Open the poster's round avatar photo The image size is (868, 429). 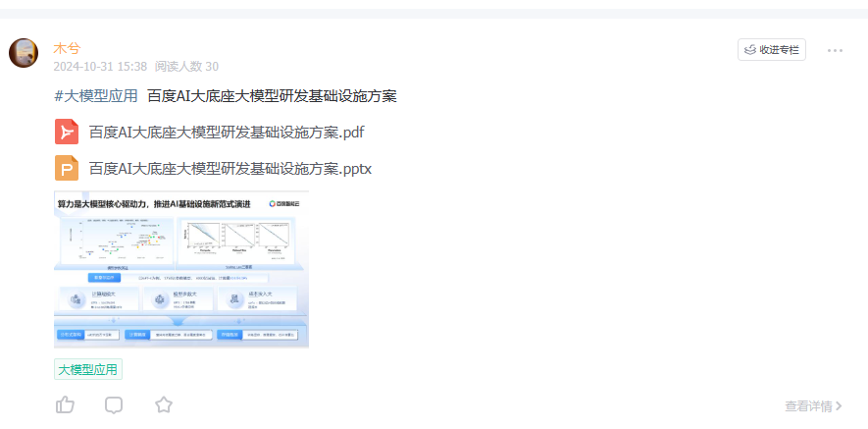click(x=24, y=53)
